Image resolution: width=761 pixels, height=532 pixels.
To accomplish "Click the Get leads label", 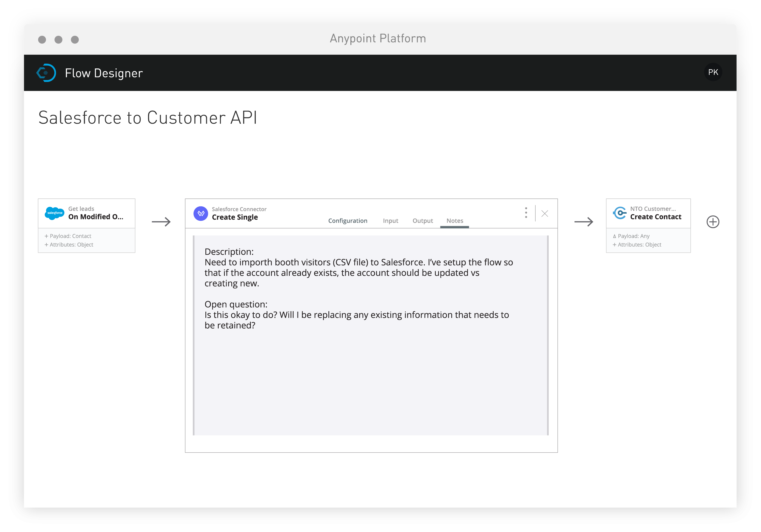I will pyautogui.click(x=81, y=209).
